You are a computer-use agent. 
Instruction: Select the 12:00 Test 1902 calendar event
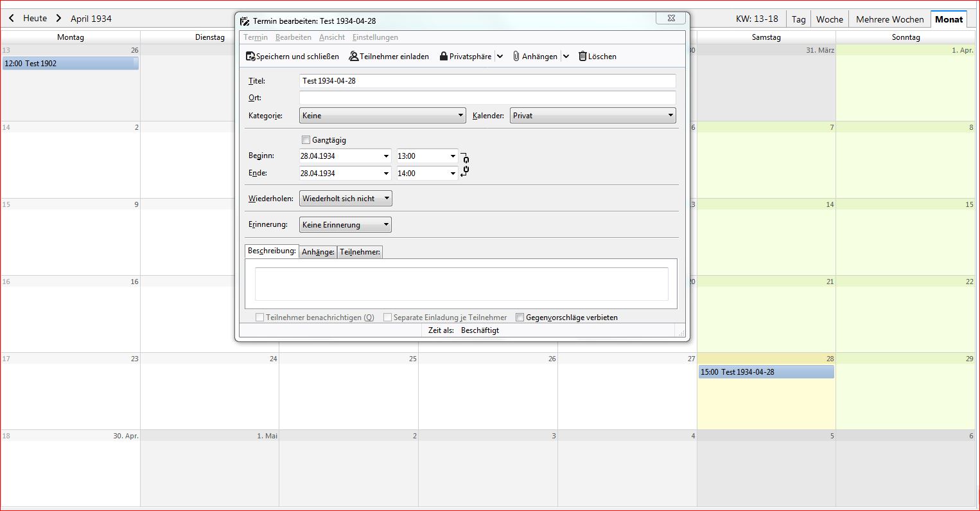click(x=70, y=64)
